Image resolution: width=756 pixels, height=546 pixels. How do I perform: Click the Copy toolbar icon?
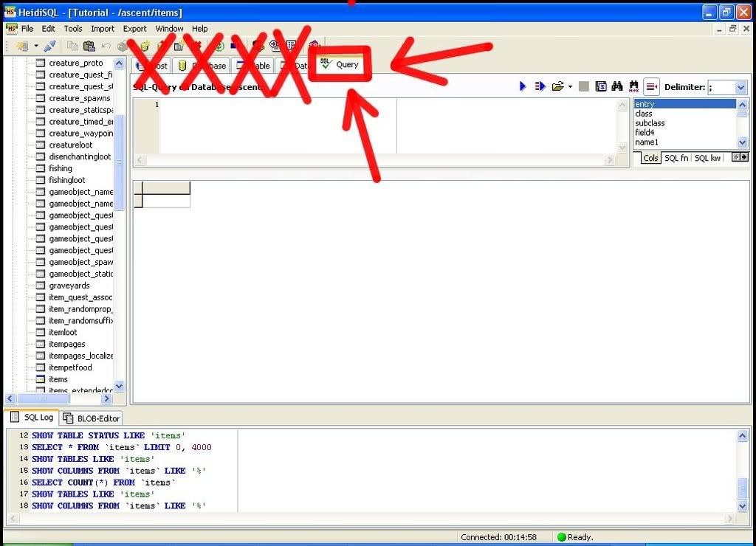pyautogui.click(x=73, y=46)
